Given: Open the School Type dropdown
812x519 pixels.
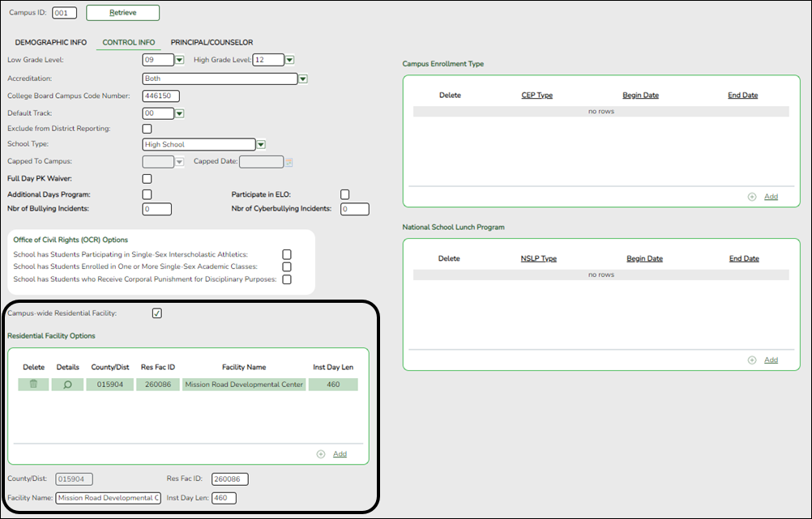Looking at the screenshot, I should pyautogui.click(x=261, y=144).
